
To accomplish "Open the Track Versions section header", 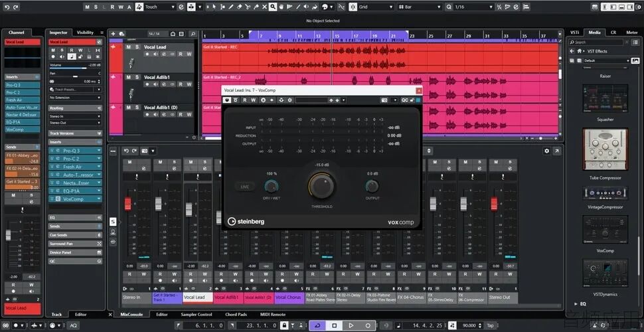I will pyautogui.click(x=75, y=133).
